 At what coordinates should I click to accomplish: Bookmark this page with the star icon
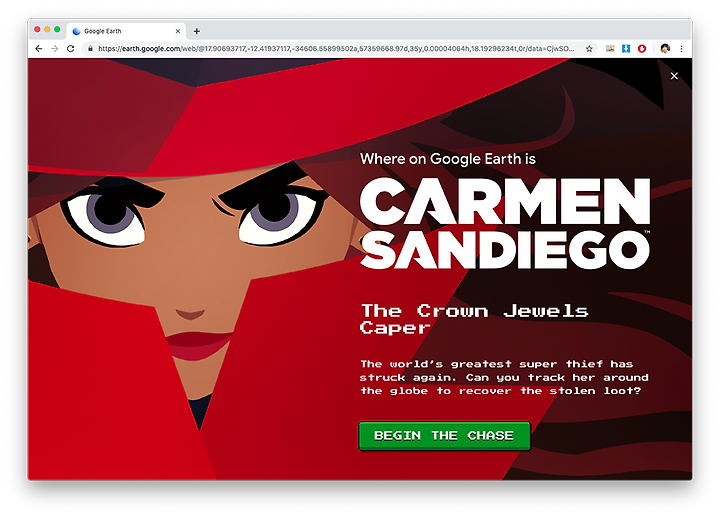589,49
